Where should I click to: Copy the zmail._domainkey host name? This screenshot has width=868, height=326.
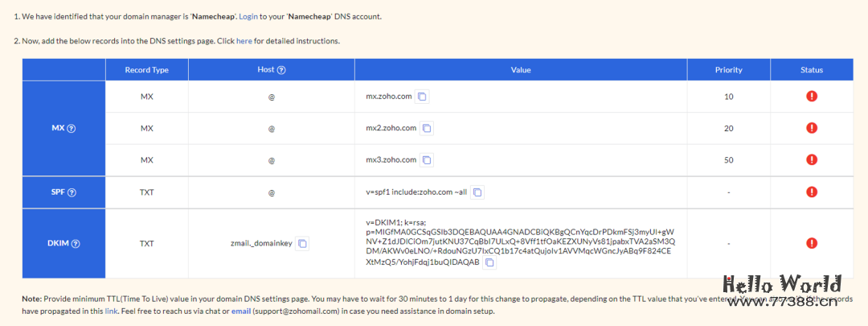303,243
